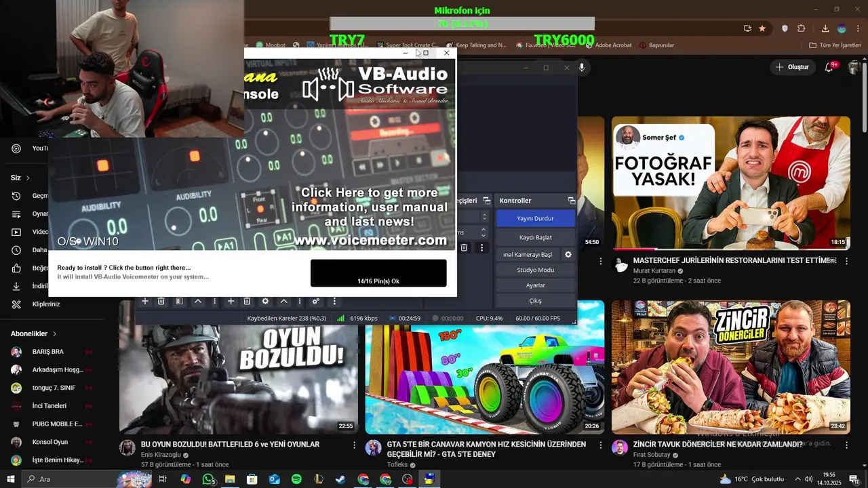Open Windows notification center icon

[x=854, y=479]
